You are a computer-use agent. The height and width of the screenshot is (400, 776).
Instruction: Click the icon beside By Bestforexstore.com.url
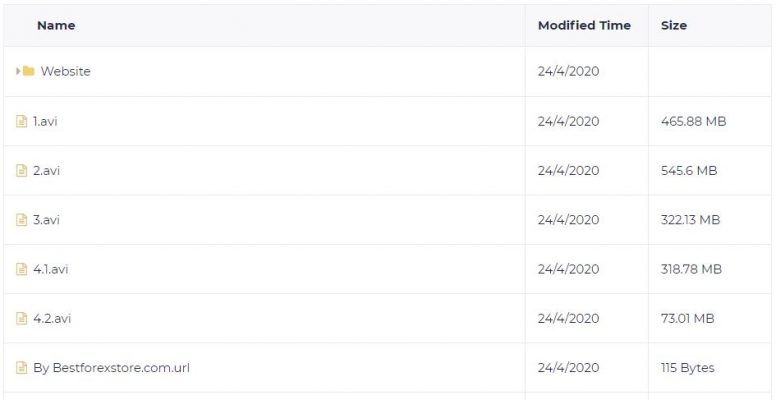[x=21, y=368]
